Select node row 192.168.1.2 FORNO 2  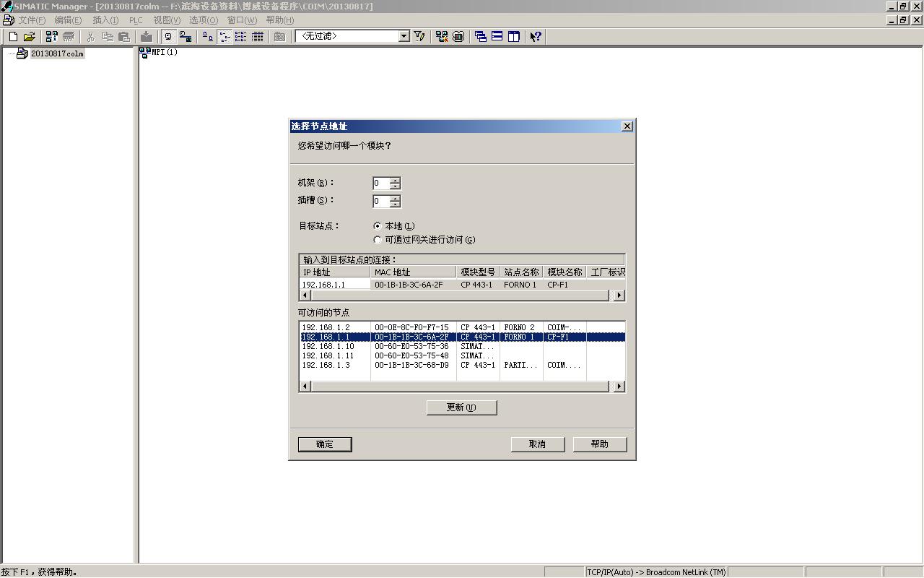462,327
